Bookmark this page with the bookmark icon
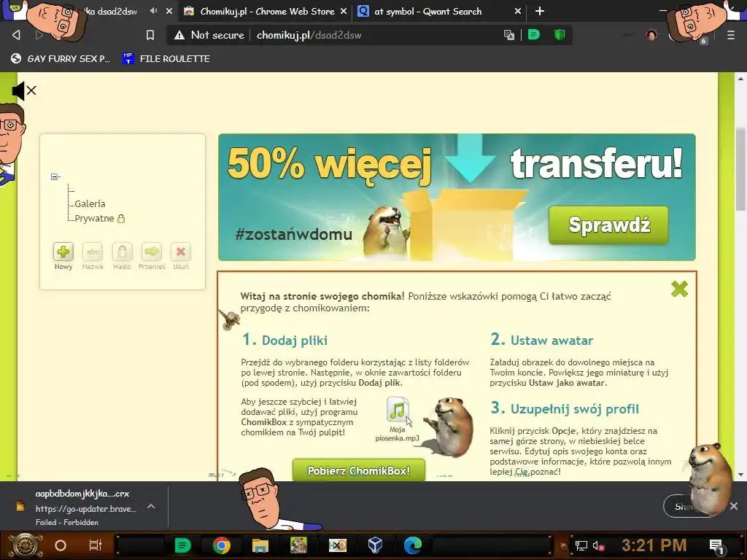The height and width of the screenshot is (560, 747). coord(150,35)
